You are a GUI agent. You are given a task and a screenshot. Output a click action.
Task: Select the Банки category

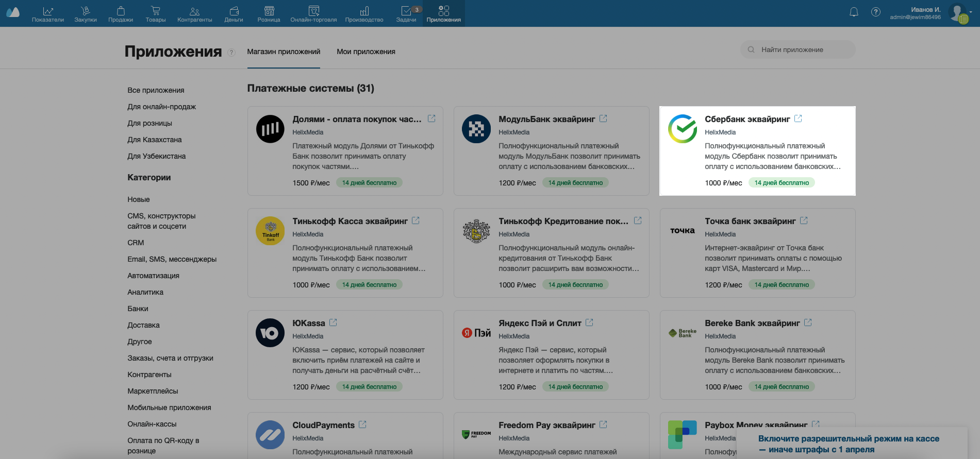coord(138,309)
